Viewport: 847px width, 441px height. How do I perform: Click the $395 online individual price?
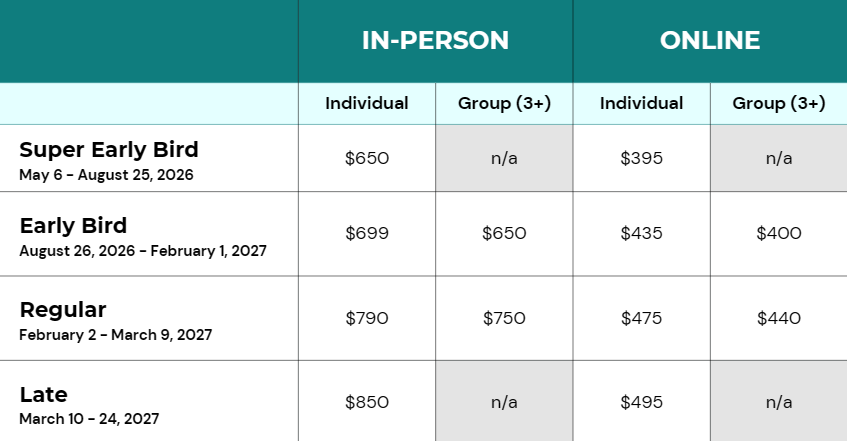(642, 158)
